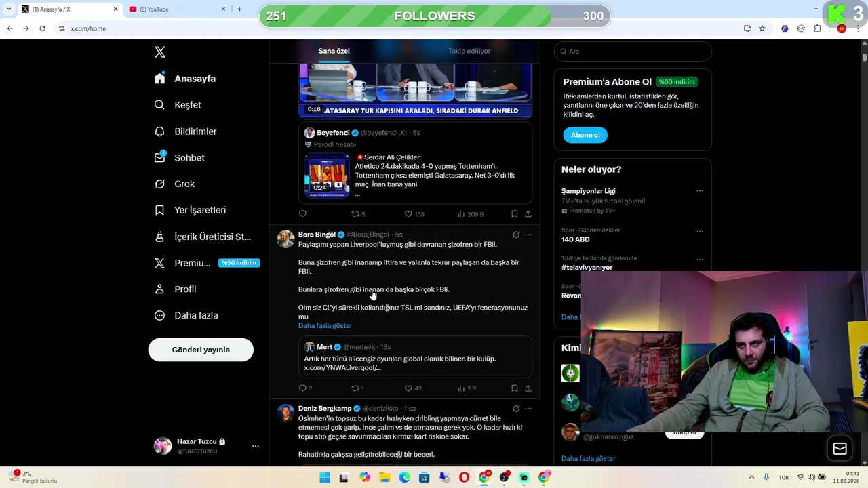Switch to YouTube browser tab
Image resolution: width=868 pixels, height=488 pixels.
coord(176,9)
